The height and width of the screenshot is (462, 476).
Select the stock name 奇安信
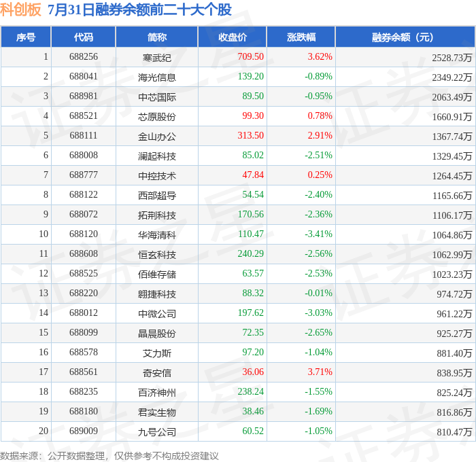point(157,373)
